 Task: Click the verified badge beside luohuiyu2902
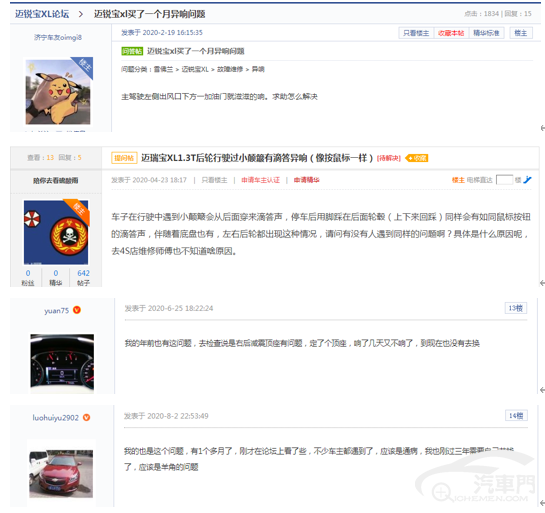[x=87, y=417]
